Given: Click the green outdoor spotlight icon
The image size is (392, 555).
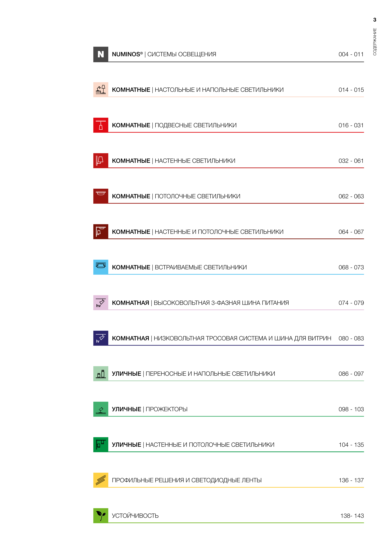Looking at the screenshot, I should pos(100,409).
